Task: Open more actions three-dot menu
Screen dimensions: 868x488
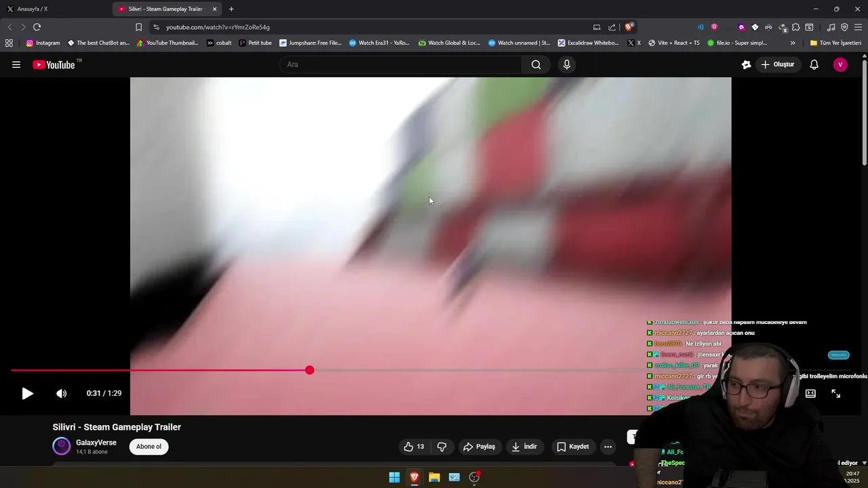Action: tap(608, 447)
